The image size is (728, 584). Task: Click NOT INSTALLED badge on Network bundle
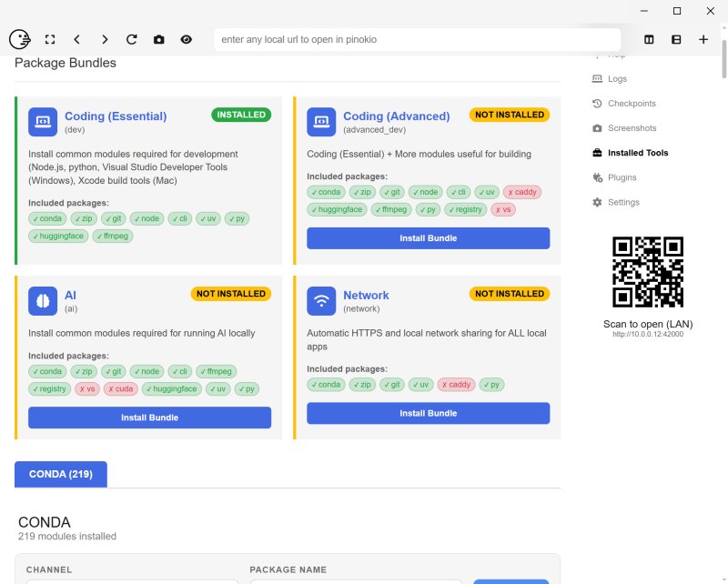coord(510,294)
